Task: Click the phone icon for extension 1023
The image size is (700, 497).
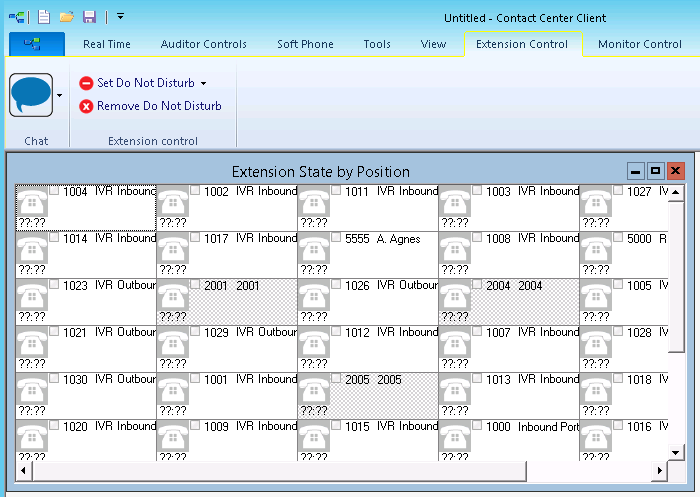Action: 32,296
